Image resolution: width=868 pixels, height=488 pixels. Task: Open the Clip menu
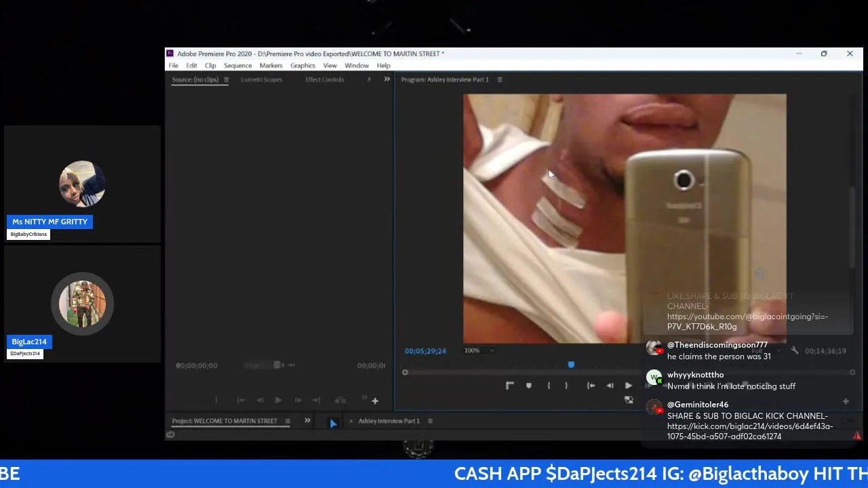pyautogui.click(x=210, y=66)
